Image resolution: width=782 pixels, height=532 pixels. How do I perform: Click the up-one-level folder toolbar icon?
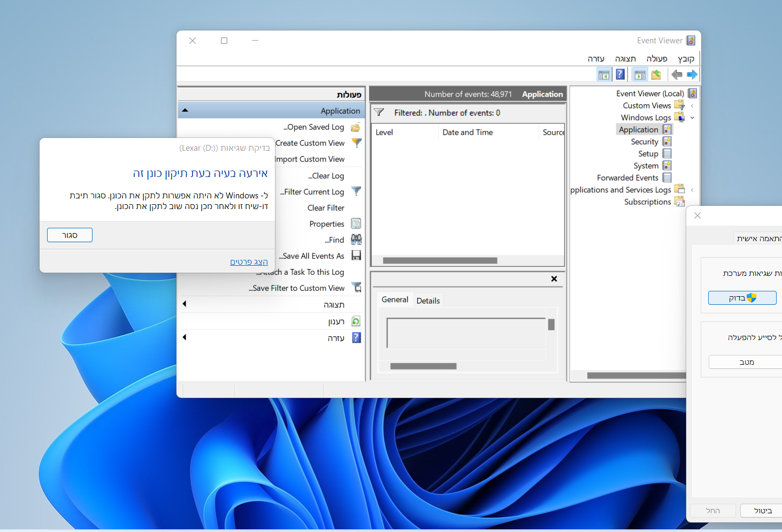[x=656, y=75]
